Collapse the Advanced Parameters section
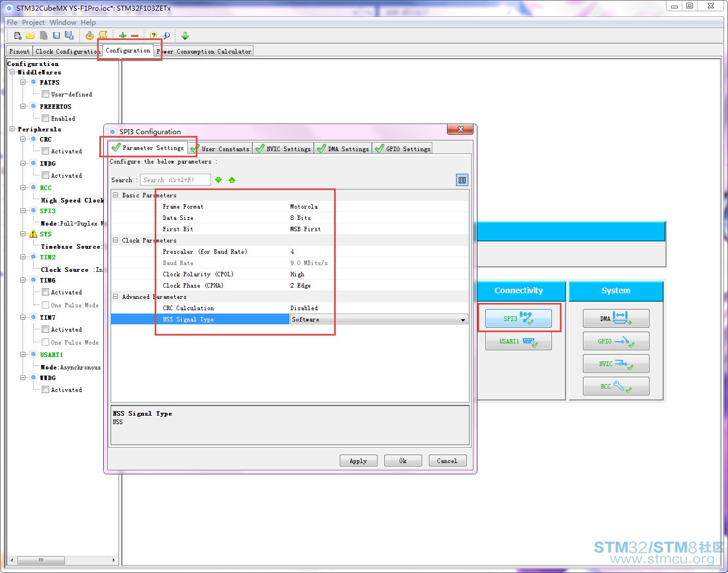This screenshot has width=728, height=573. [x=116, y=297]
